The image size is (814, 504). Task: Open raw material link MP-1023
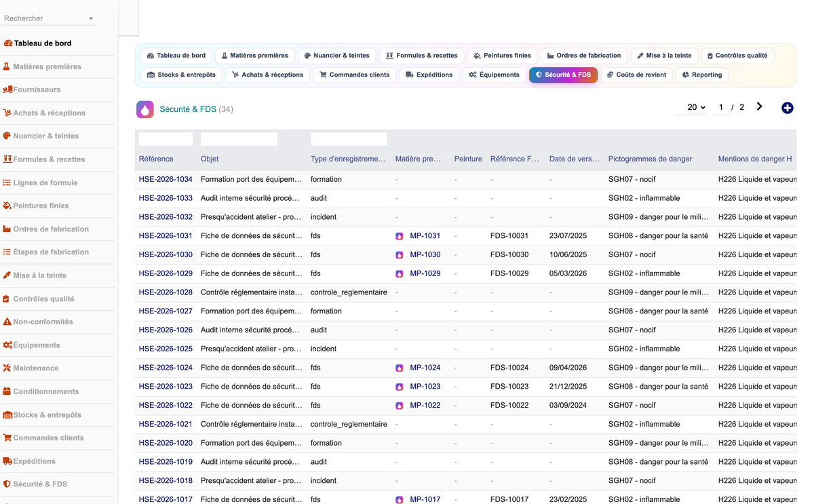[x=425, y=387]
